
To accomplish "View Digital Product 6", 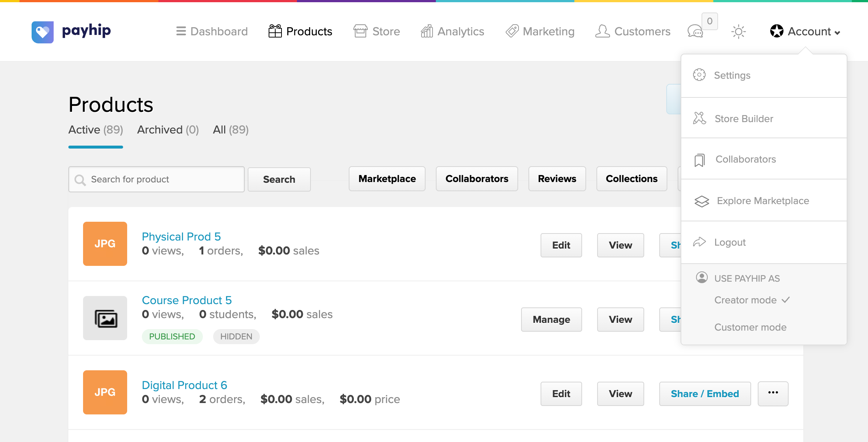I will (x=621, y=394).
